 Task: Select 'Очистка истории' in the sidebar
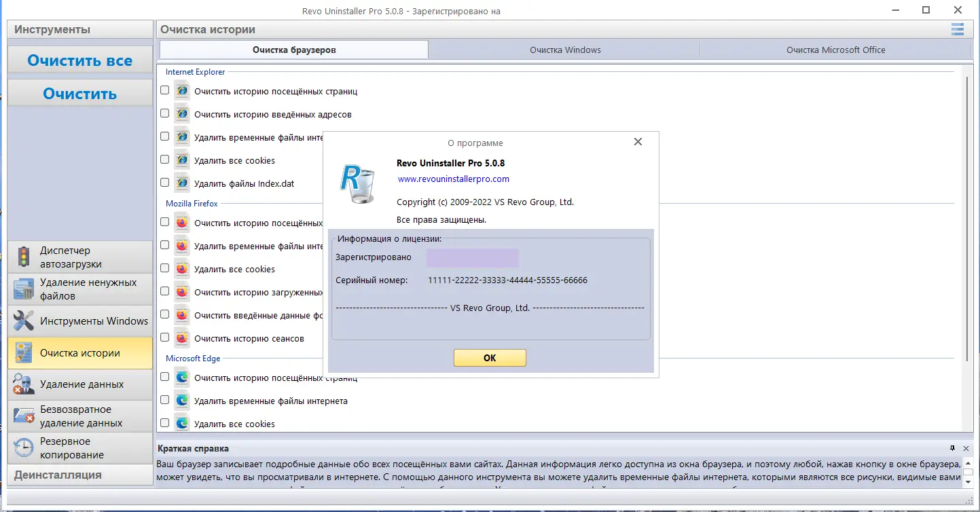[x=80, y=352]
